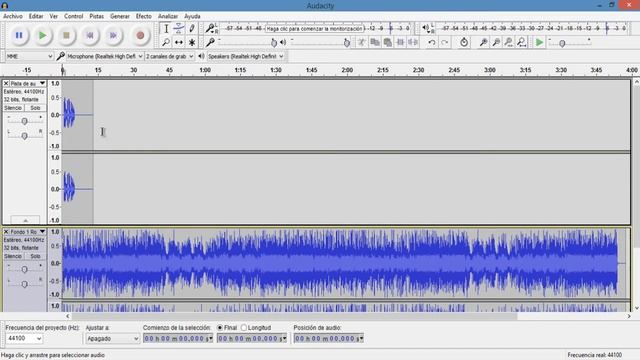Start recording with the red Record button
This screenshot has width=640, height=360.
click(x=140, y=36)
